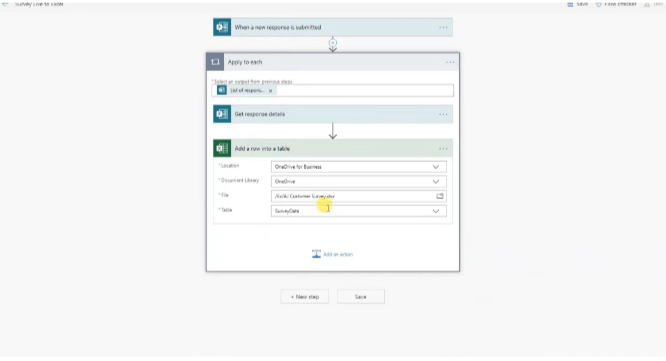Click the New step button

click(305, 297)
